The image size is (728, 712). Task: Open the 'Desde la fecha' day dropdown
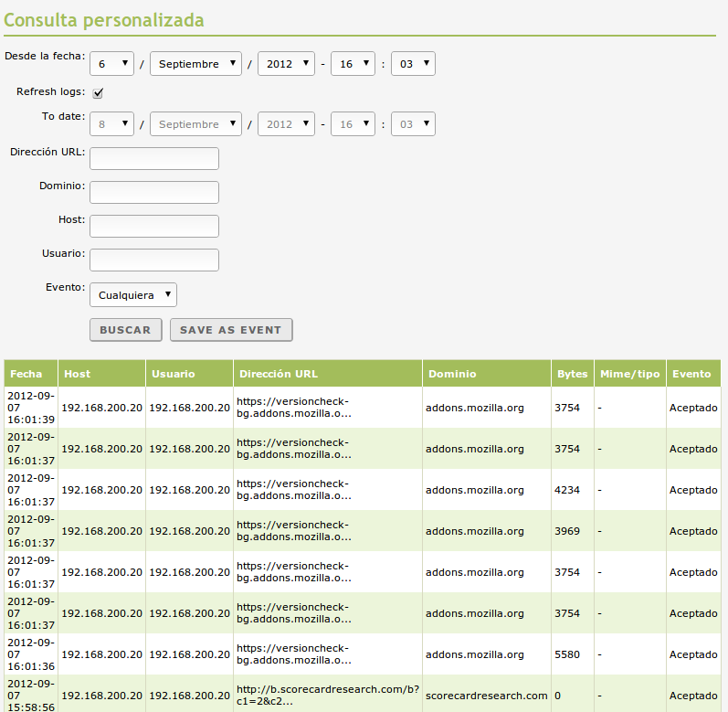[111, 64]
